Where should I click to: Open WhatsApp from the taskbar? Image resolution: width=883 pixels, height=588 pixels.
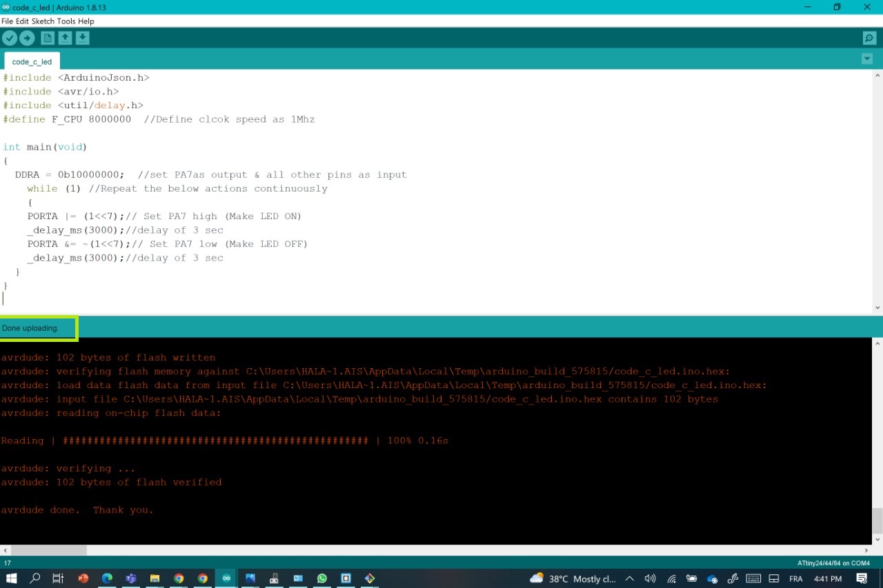pyautogui.click(x=322, y=578)
